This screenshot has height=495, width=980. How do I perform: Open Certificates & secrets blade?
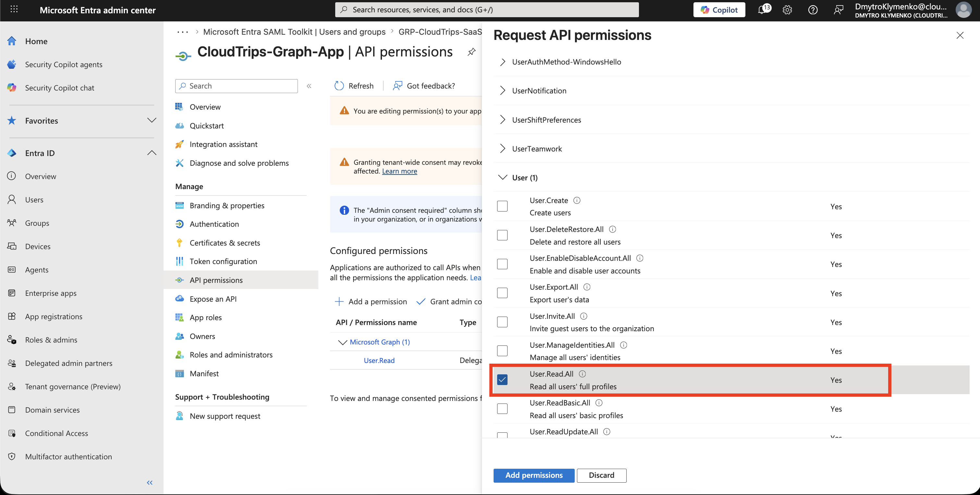coord(225,243)
